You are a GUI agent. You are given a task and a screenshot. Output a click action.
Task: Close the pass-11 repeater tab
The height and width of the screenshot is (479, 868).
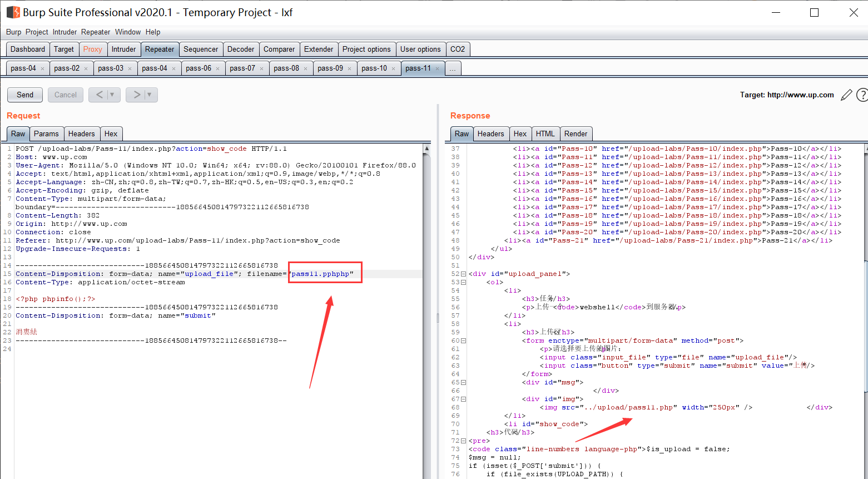[x=437, y=68]
